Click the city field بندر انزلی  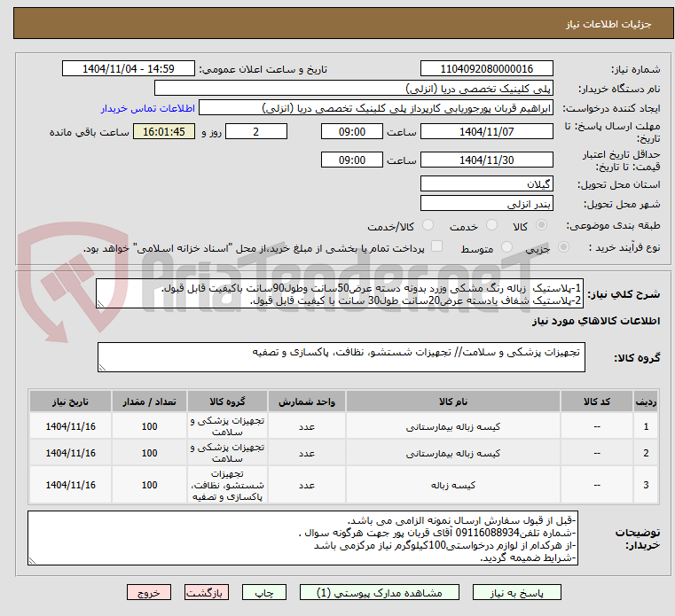pyautogui.click(x=486, y=204)
